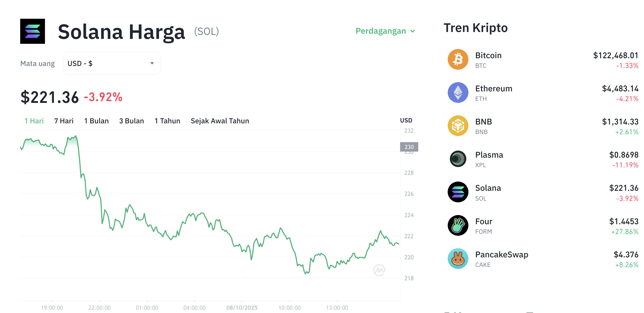Click the Bitcoin coin icon
This screenshot has height=313, width=644.
458,59
